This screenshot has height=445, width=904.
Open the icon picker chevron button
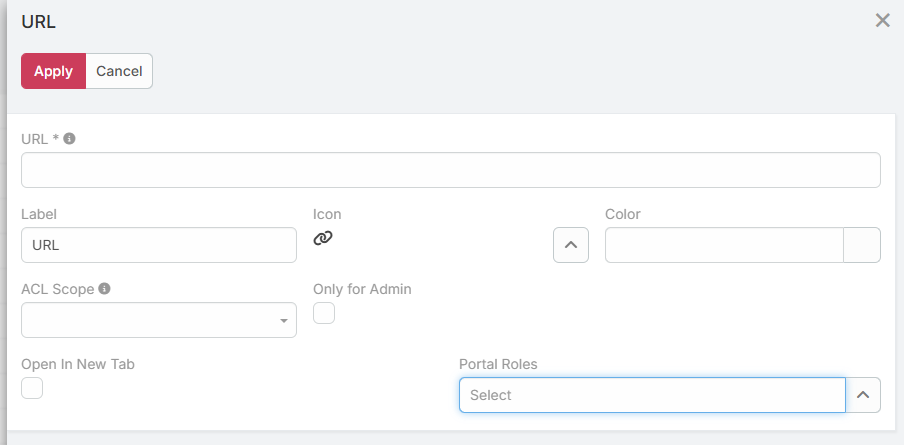click(x=571, y=245)
